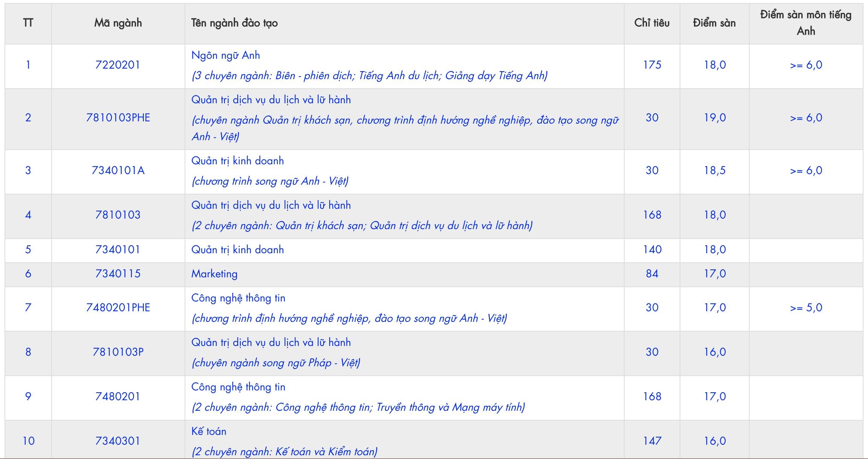
Task: Select the "Công nghệ thông tin" row nine entry
Action: point(238,387)
